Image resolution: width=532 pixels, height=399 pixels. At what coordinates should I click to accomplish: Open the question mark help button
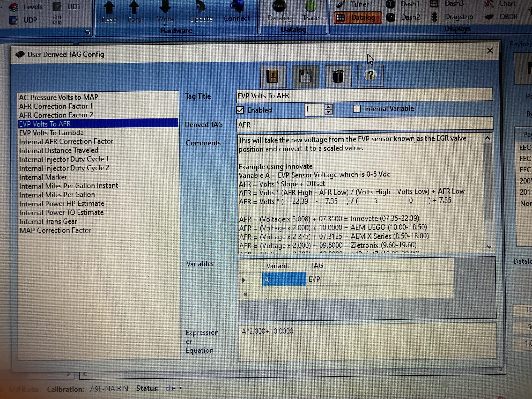click(x=370, y=76)
